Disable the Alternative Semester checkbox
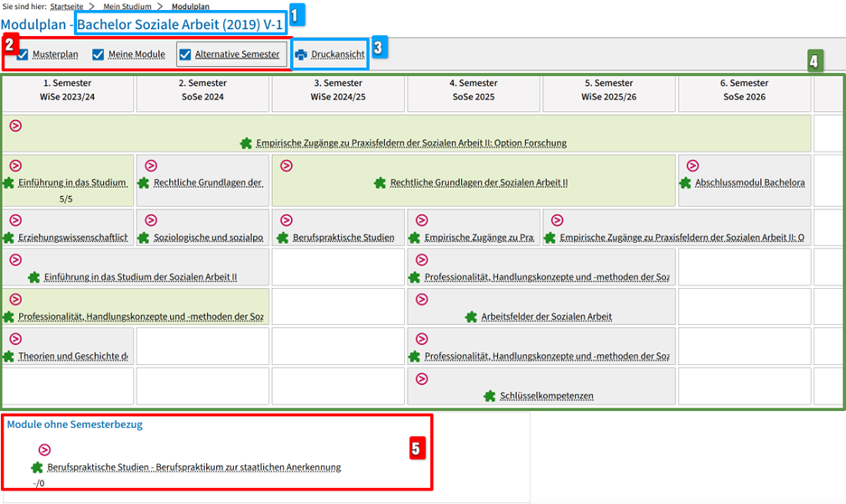 (185, 55)
